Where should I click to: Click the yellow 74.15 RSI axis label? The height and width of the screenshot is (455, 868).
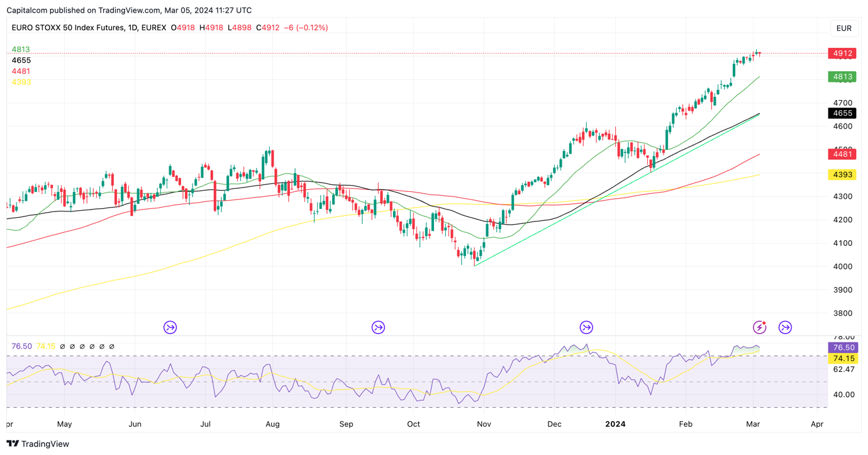click(843, 359)
